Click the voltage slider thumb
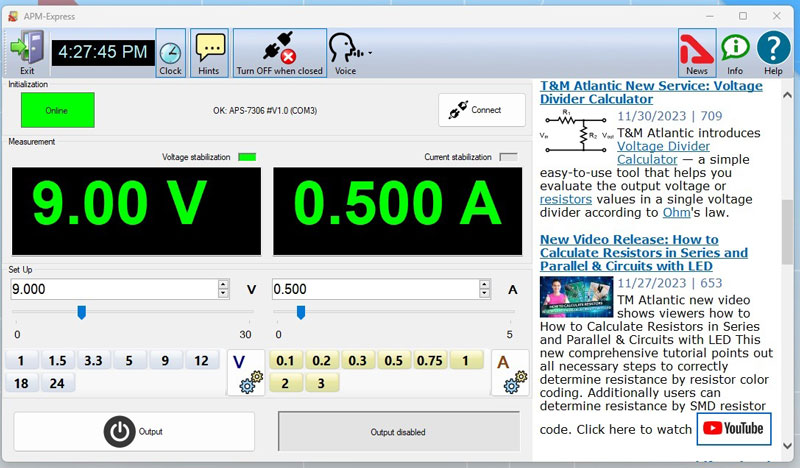Screen dimensions: 800x468 click(x=82, y=312)
